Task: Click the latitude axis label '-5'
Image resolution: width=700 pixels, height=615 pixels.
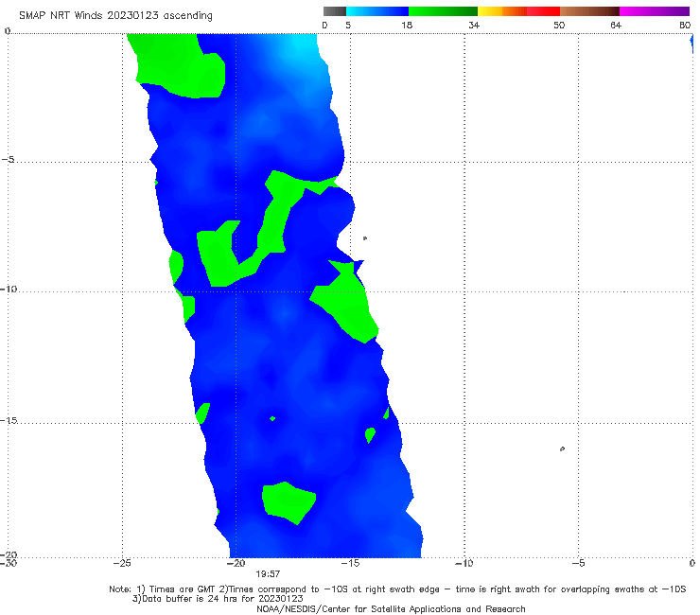Action: click(9, 160)
